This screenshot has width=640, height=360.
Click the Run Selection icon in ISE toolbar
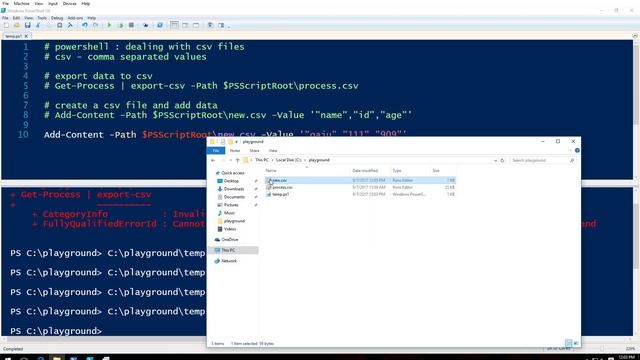120,25
